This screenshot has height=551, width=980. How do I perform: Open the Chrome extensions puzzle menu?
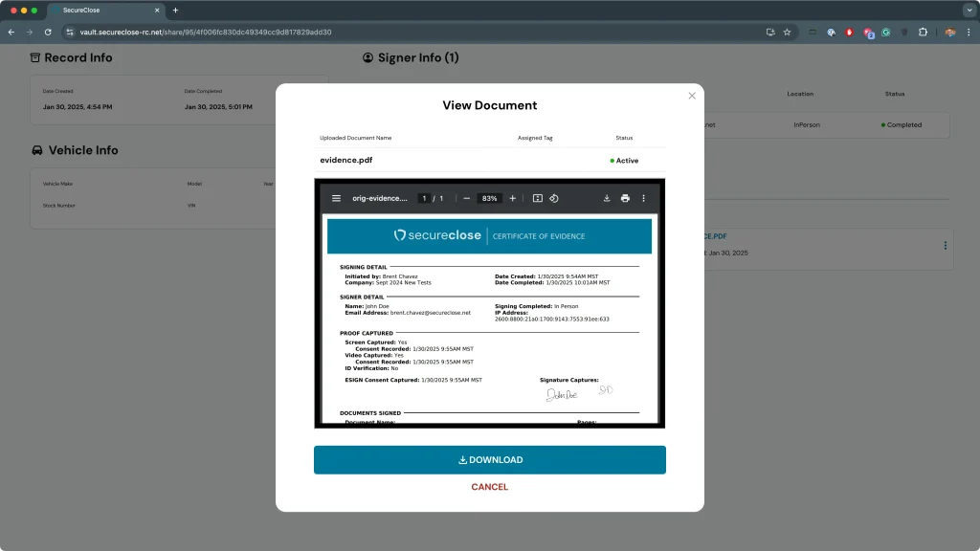point(924,32)
